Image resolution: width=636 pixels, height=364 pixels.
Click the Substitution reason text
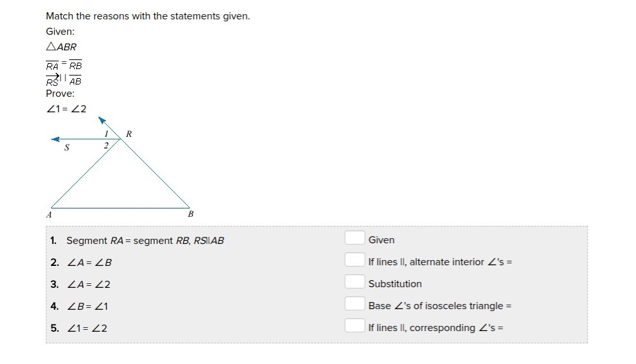[x=395, y=284]
